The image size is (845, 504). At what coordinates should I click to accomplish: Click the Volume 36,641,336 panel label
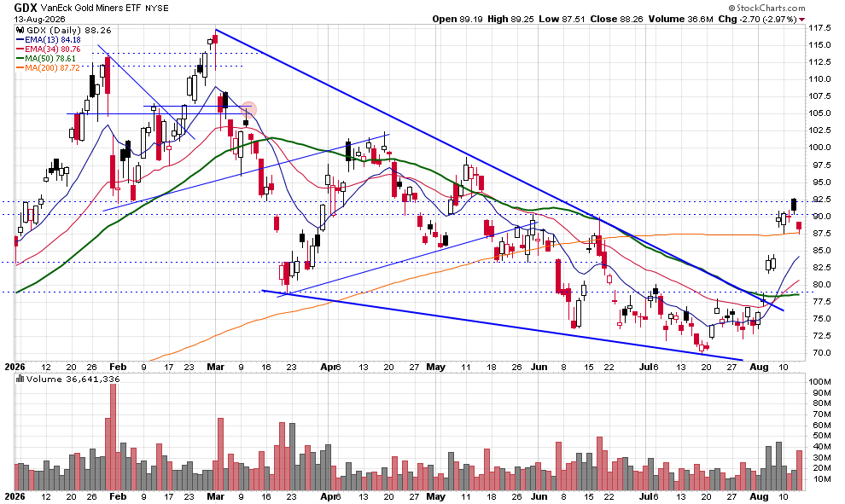point(73,379)
